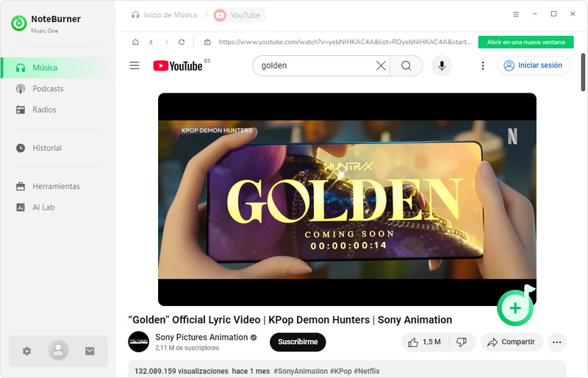Screen dimensions: 588x378
Task: Click the green add music button
Action: (x=515, y=308)
